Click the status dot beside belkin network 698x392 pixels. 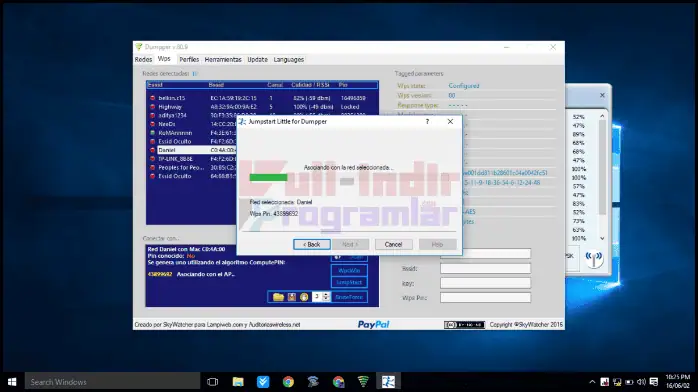coord(153,98)
